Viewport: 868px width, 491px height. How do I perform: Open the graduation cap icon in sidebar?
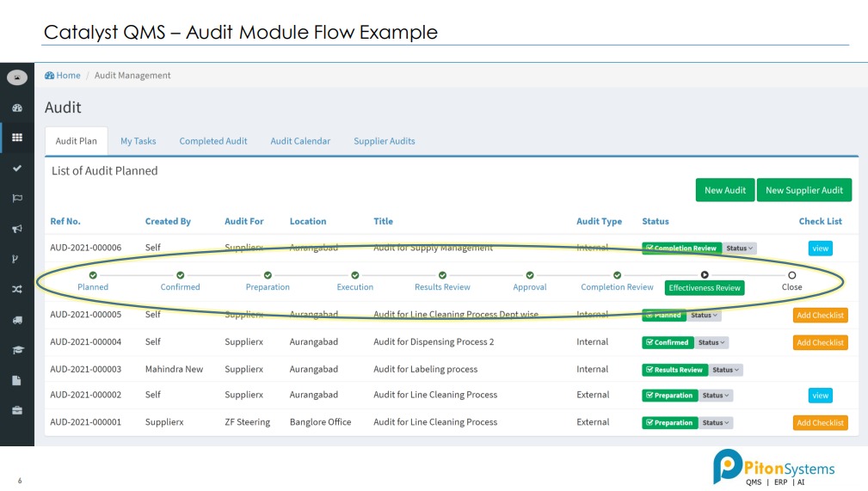18,350
